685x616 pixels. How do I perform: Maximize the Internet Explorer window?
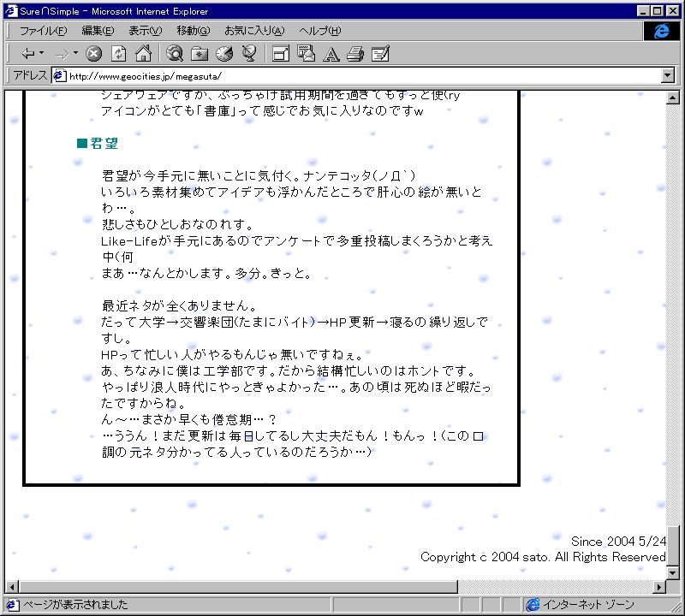657,11
